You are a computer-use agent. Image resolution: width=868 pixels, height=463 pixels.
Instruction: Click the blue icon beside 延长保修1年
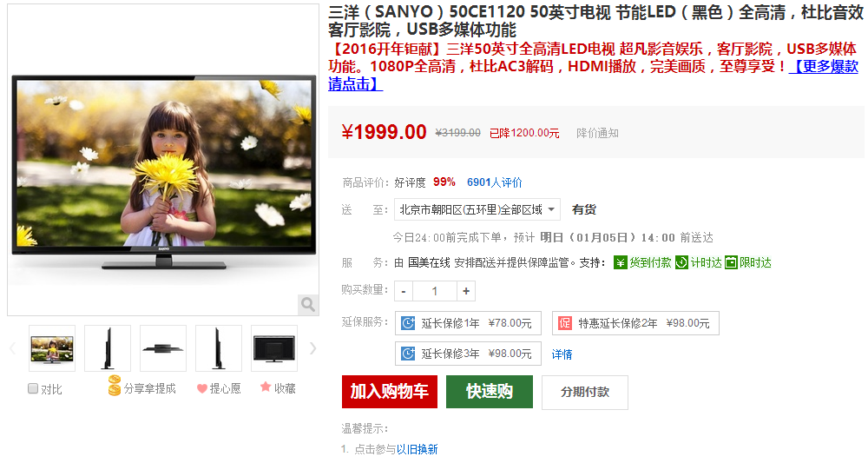[408, 323]
